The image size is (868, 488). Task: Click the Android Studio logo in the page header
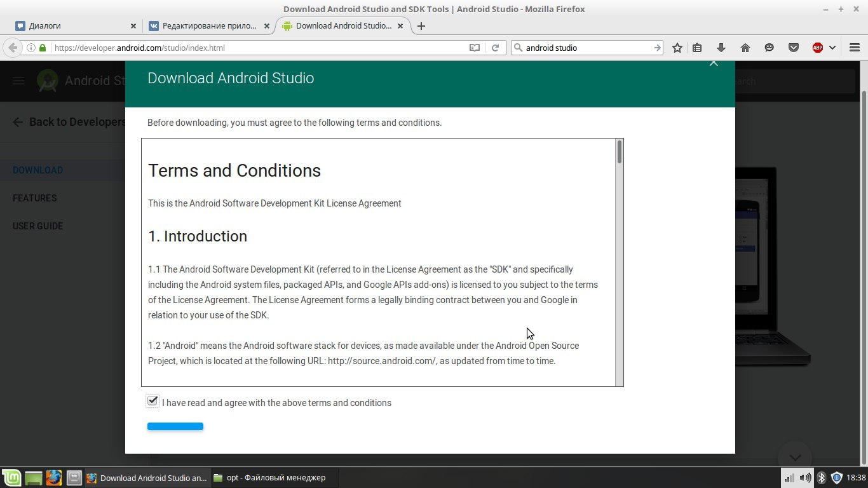point(47,81)
